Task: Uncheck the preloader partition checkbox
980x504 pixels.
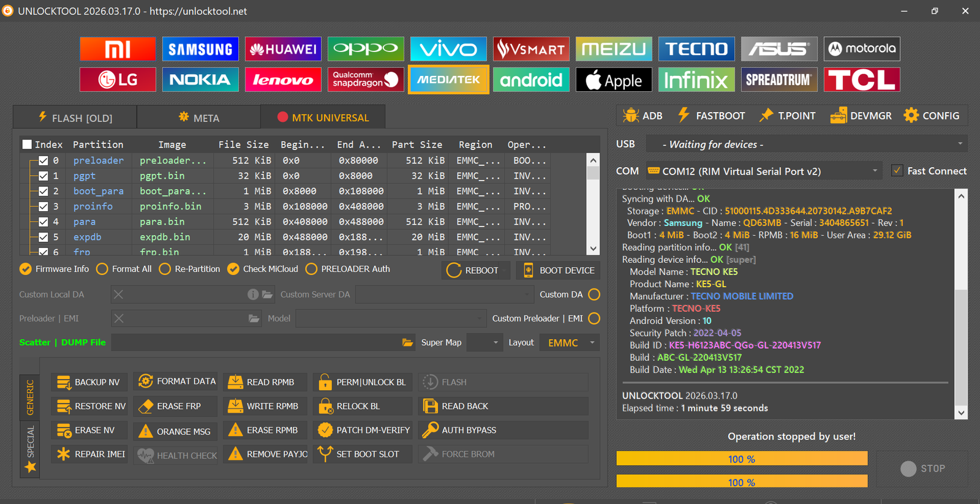Action: (x=43, y=160)
